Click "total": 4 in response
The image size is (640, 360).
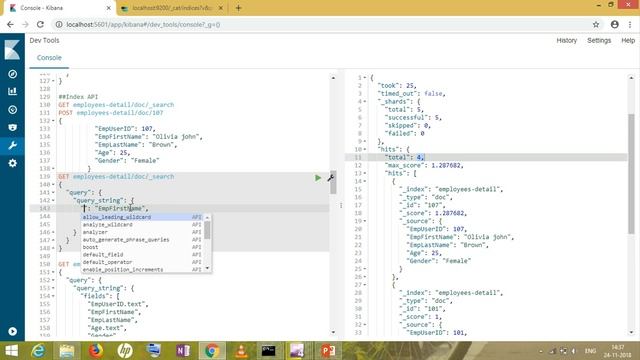point(404,157)
